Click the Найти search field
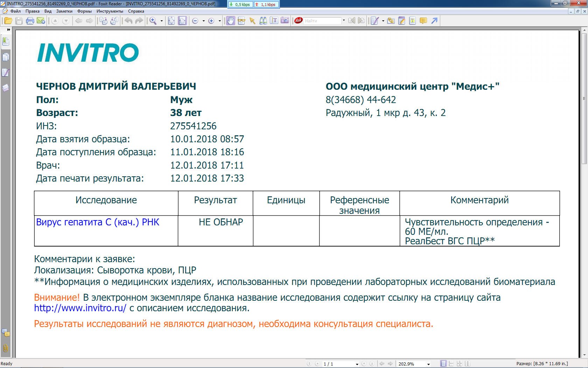This screenshot has height=368, width=588. [322, 21]
